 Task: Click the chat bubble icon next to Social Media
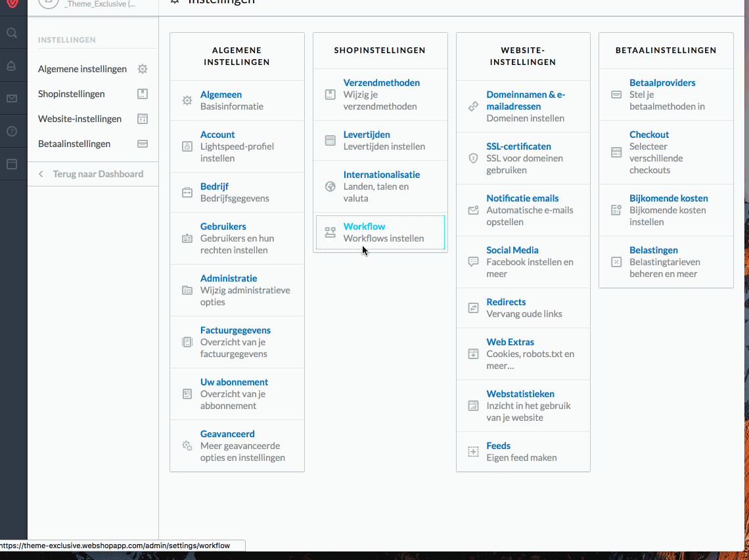coord(473,262)
